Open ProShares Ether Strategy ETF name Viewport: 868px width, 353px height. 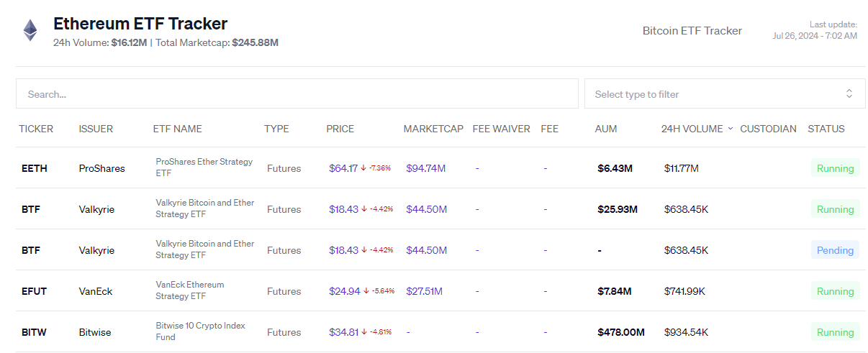point(204,168)
